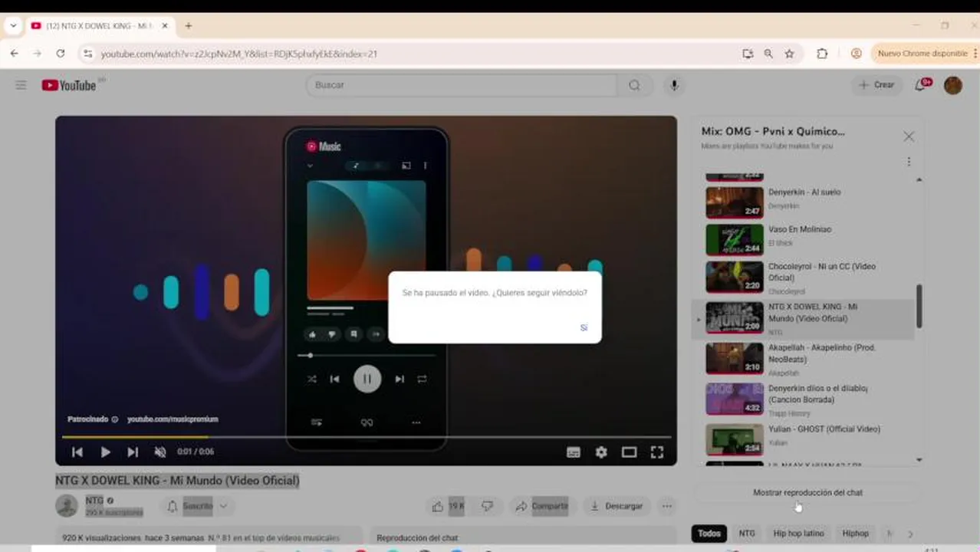This screenshot has width=980, height=552.
Task: Select the NTG filter chip
Action: (747, 534)
